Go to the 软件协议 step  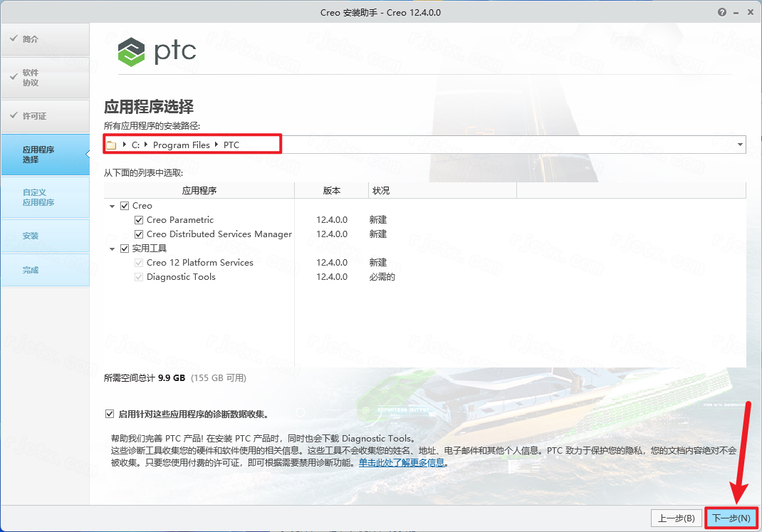click(x=45, y=78)
